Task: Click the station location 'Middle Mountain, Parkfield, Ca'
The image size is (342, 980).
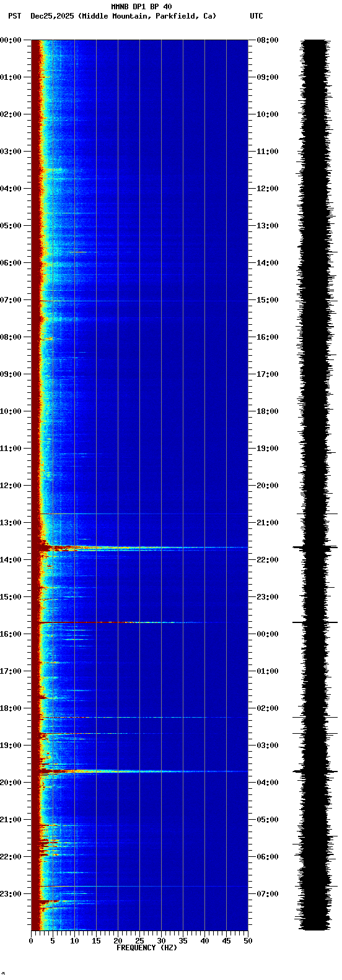Action: (x=147, y=16)
